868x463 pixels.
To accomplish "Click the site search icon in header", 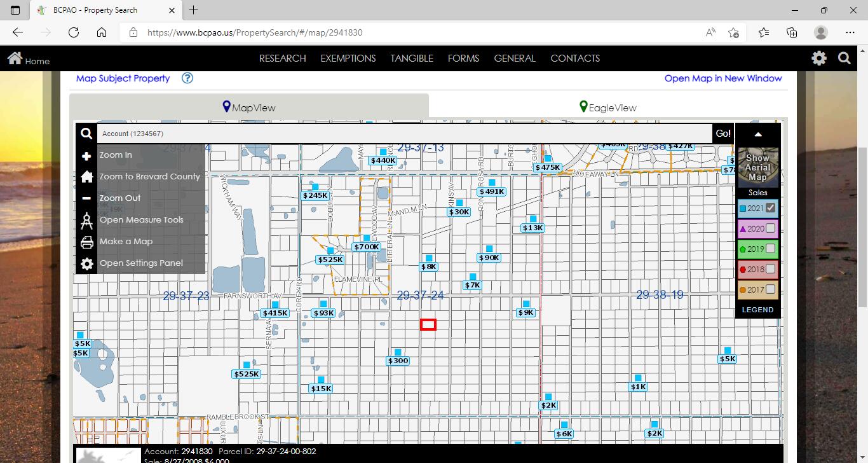I will pyautogui.click(x=844, y=59).
